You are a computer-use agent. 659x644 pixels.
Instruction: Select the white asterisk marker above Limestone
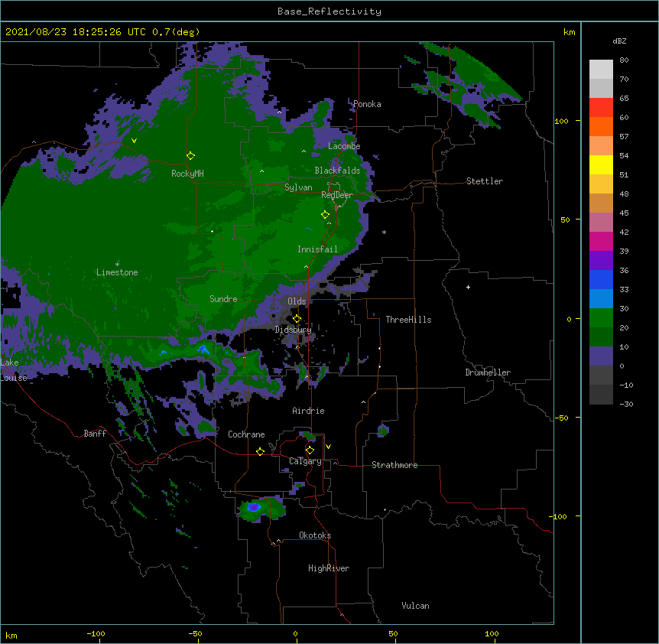click(117, 264)
